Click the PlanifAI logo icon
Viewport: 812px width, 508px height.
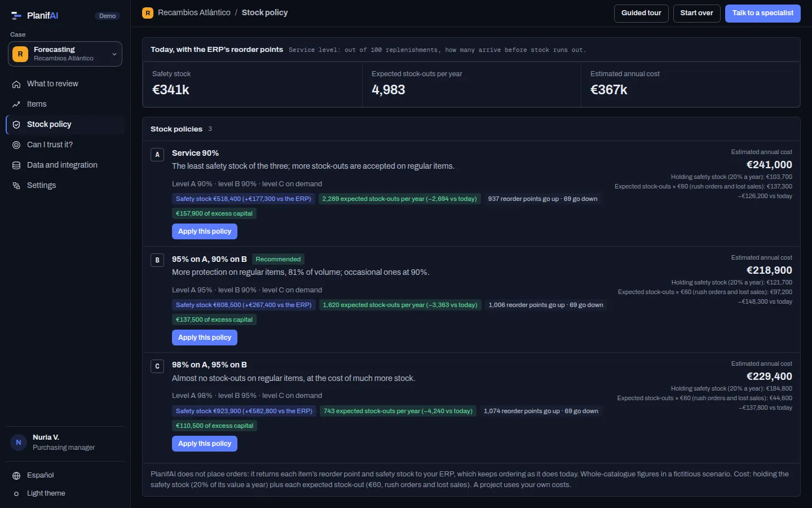pyautogui.click(x=16, y=16)
